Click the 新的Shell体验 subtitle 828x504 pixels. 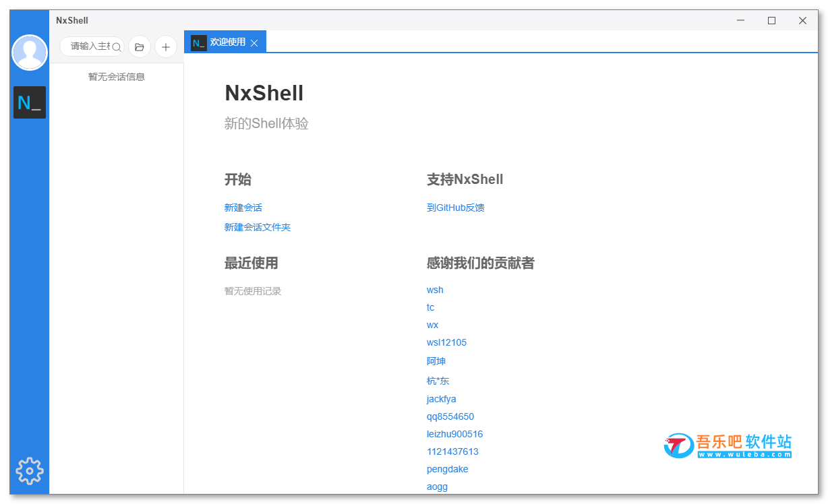coord(266,123)
